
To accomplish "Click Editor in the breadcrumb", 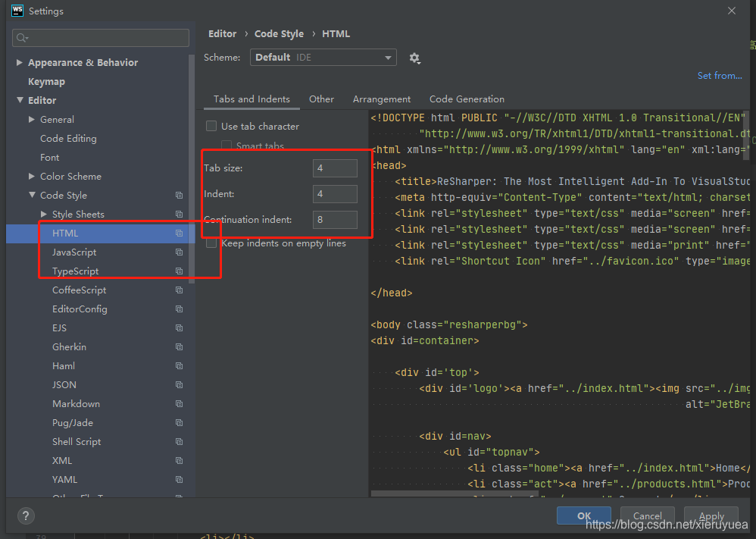I will point(222,34).
